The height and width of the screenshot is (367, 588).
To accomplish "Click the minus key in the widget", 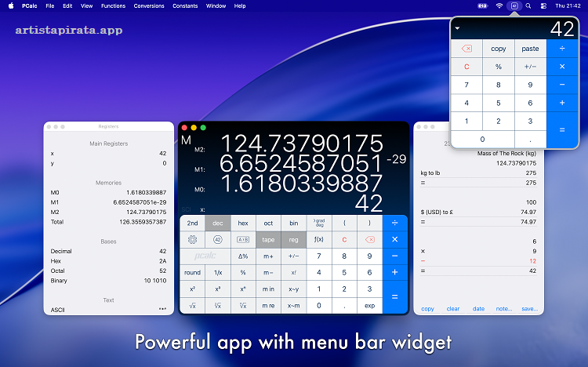I will [562, 85].
